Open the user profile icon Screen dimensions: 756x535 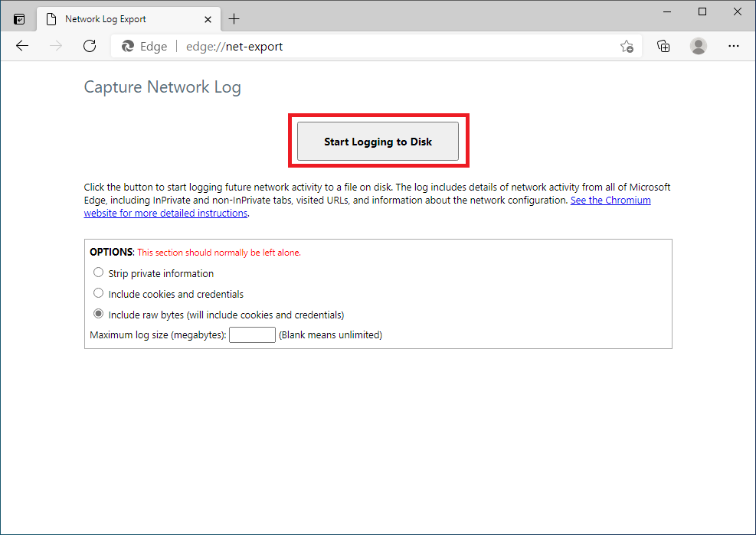(699, 47)
